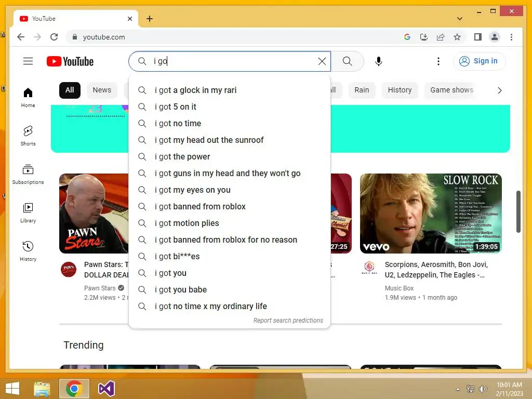Clear the search box with the X
The image size is (532, 399).
point(322,61)
